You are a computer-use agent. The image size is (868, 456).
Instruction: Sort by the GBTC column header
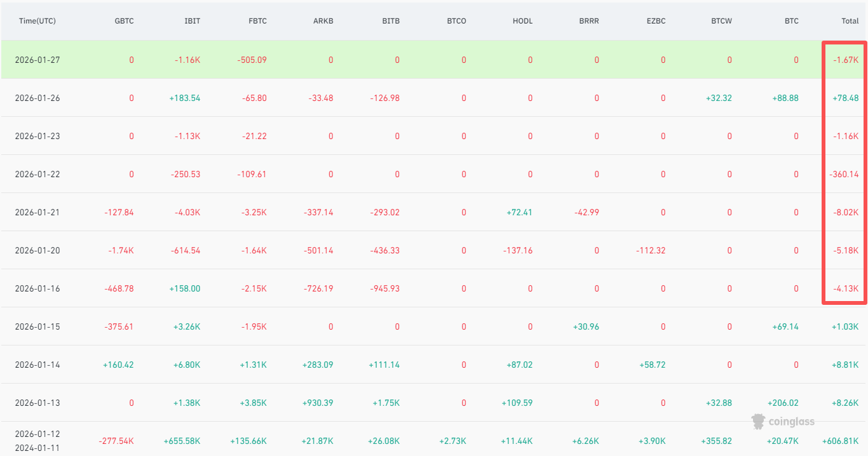pyautogui.click(x=124, y=21)
